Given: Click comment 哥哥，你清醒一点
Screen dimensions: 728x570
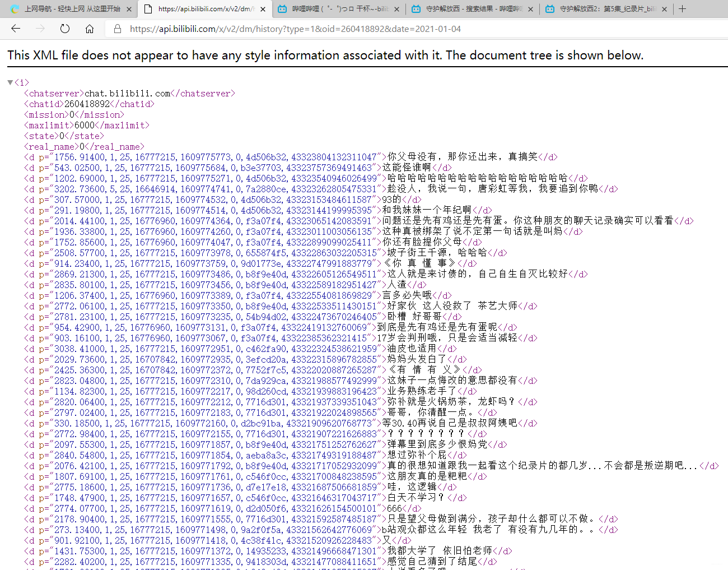Looking at the screenshot, I should (260, 413).
